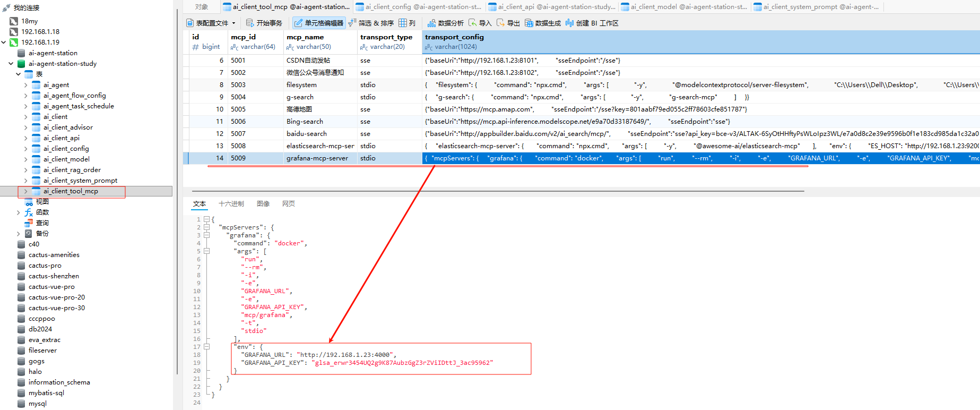Image resolution: width=980 pixels, height=410 pixels.
Task: Click the 开始事务 begin transaction icon
Action: (250, 23)
